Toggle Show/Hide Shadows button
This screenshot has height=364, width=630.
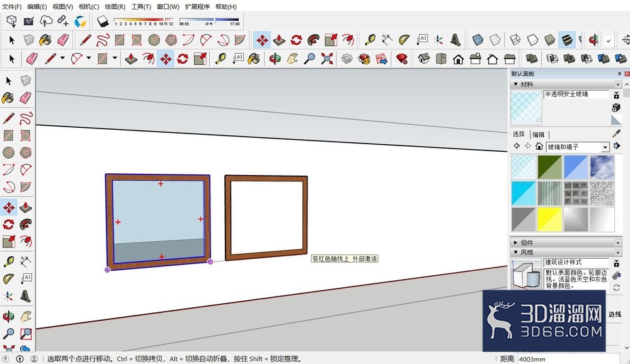click(x=103, y=21)
